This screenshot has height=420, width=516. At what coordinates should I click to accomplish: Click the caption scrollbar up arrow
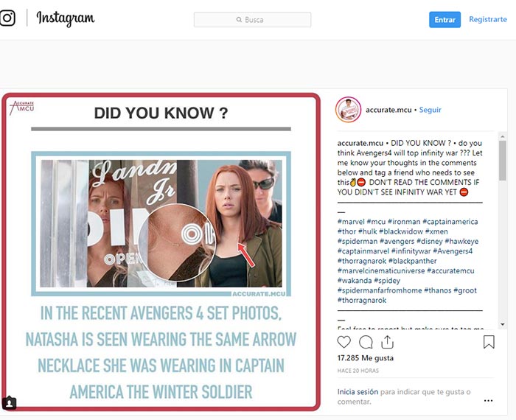click(502, 136)
